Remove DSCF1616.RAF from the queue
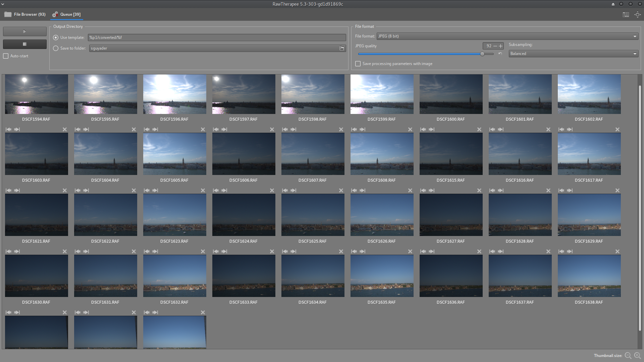 click(x=548, y=129)
